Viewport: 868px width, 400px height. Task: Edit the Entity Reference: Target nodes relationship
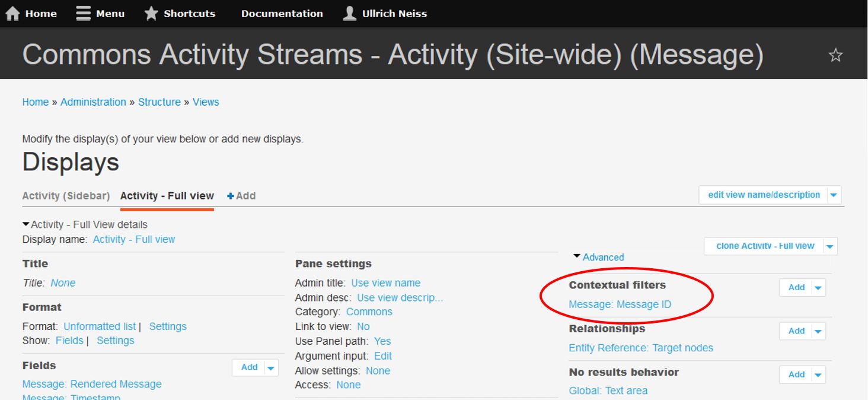pos(641,348)
